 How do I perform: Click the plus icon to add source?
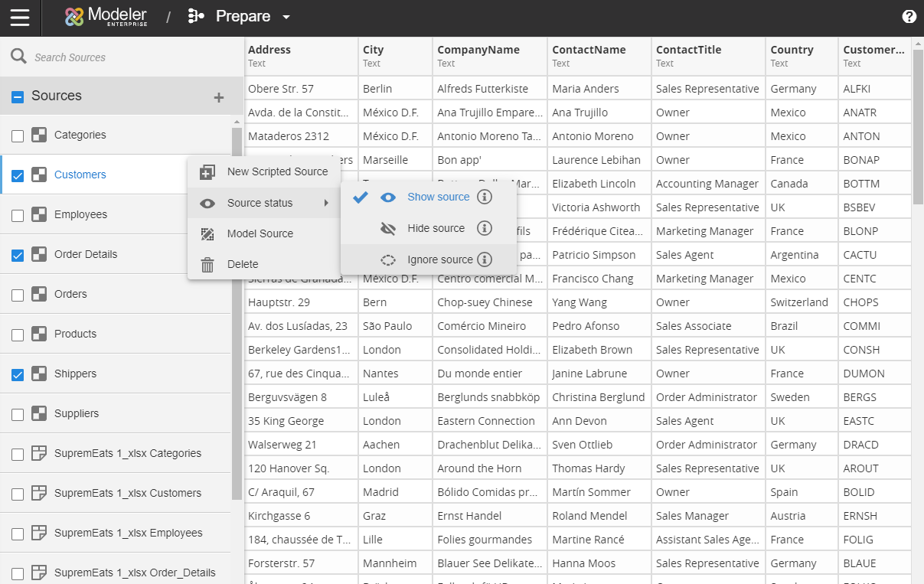click(x=219, y=97)
